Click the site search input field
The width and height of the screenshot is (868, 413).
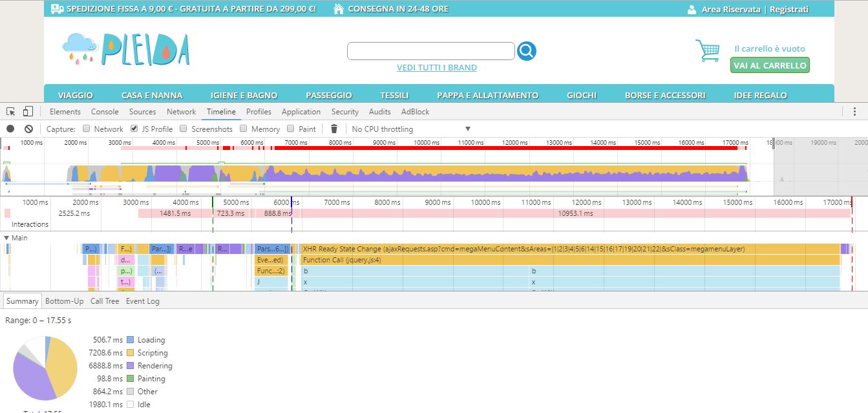[431, 51]
